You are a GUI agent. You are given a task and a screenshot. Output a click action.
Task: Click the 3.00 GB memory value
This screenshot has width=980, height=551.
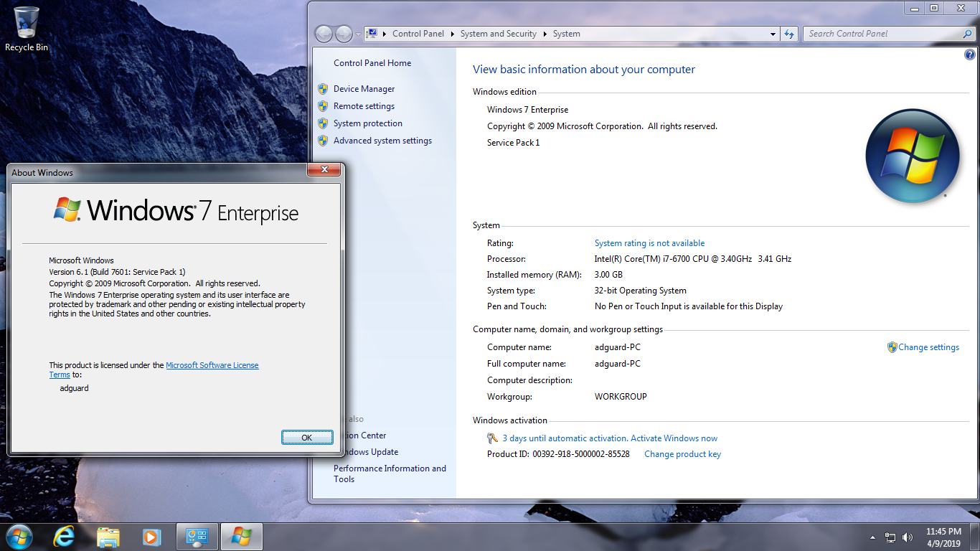click(608, 275)
